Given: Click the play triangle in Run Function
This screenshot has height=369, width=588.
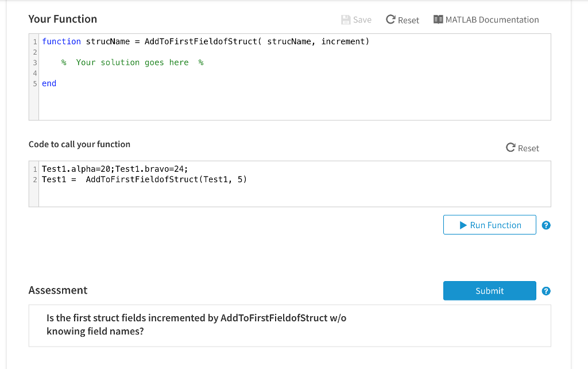Looking at the screenshot, I should [x=463, y=225].
